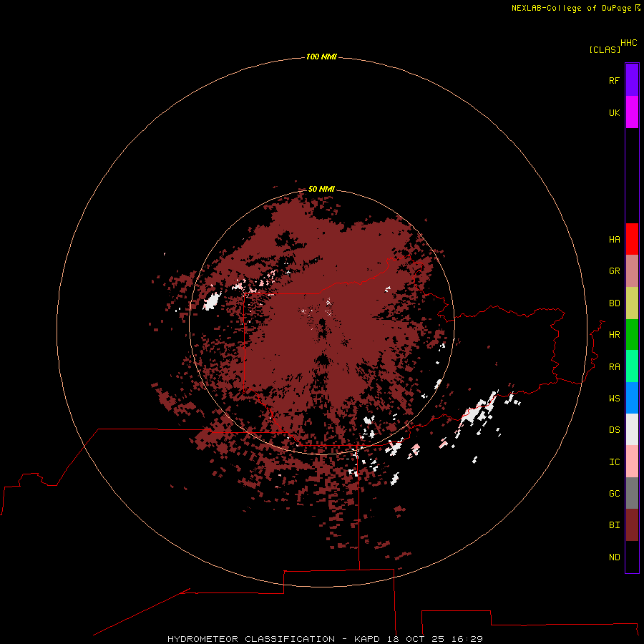Click the [CLAS] units label
The image size is (644, 644).
[x=605, y=49]
